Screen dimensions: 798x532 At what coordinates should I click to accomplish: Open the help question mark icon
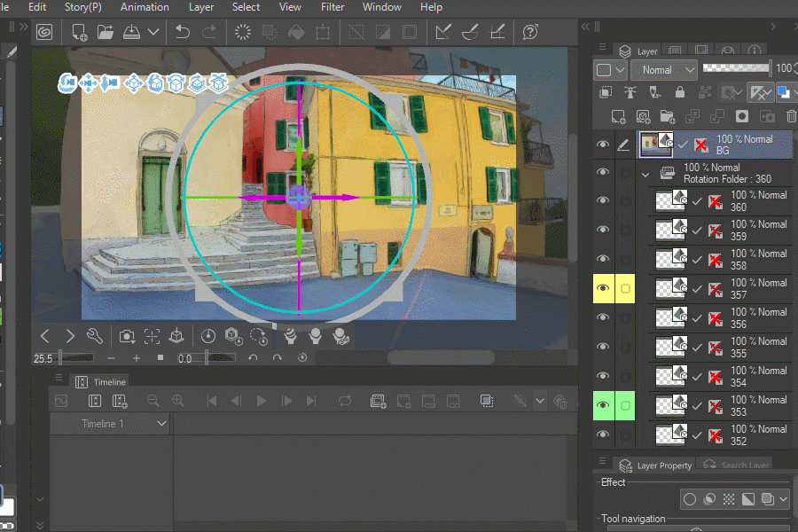pyautogui.click(x=530, y=33)
